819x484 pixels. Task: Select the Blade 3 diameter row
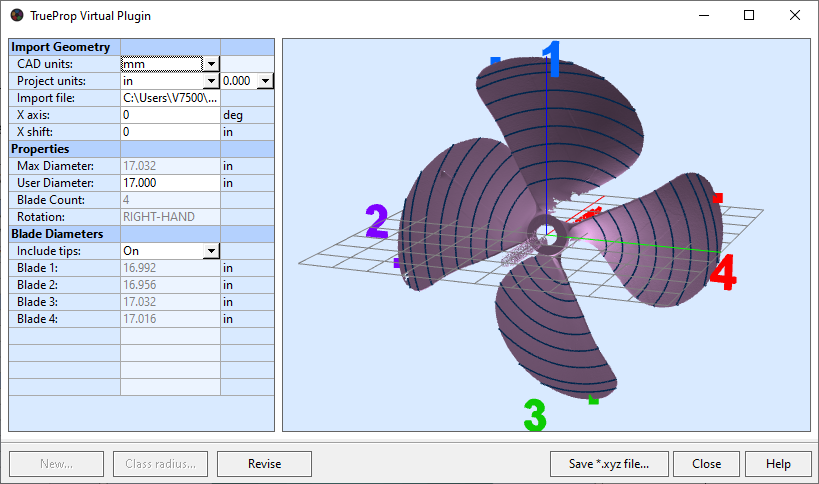coord(140,302)
